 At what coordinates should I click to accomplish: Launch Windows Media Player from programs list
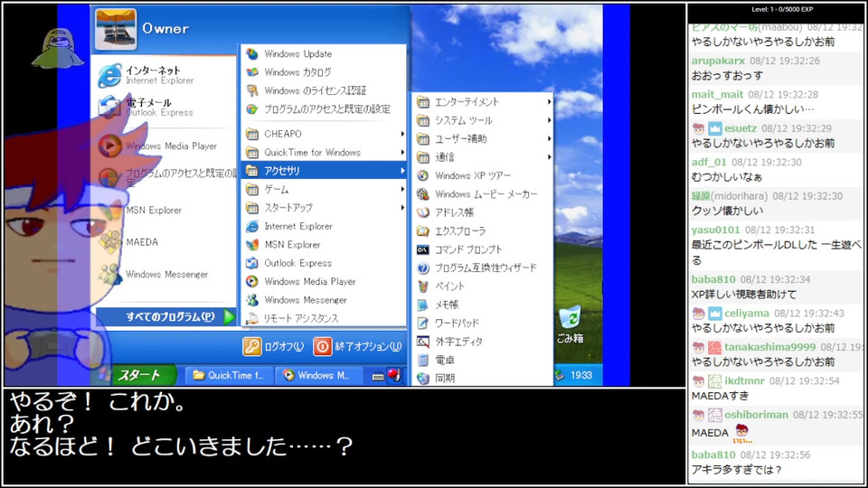[324, 281]
